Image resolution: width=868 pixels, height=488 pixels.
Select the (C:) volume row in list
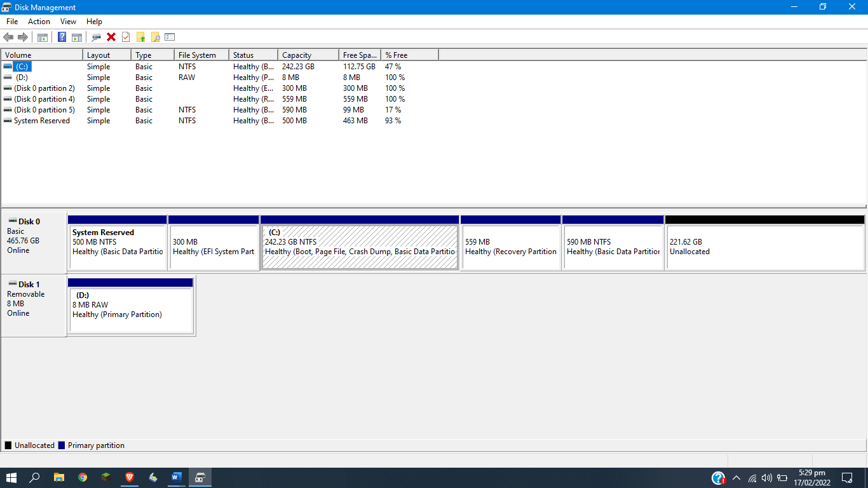(220, 67)
